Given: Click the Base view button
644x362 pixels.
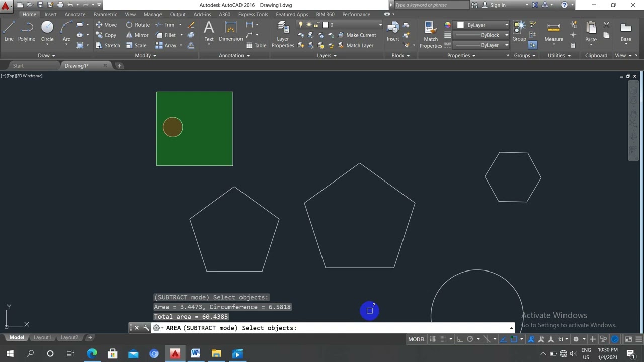Looking at the screenshot, I should [x=626, y=31].
